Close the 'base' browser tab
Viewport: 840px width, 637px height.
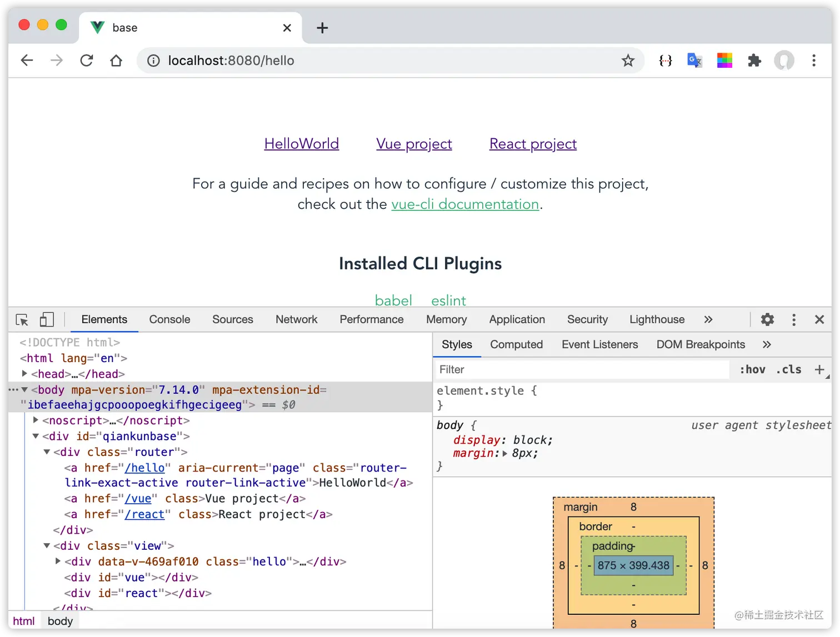pyautogui.click(x=287, y=28)
